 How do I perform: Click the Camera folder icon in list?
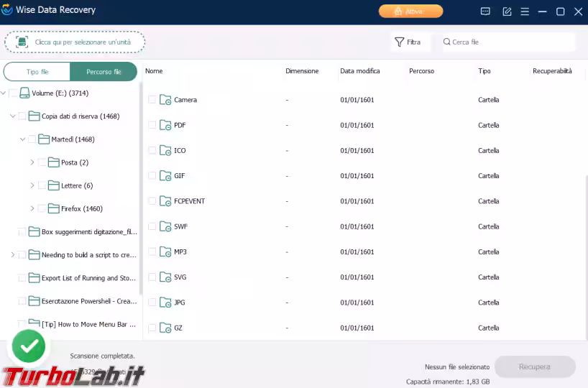pyautogui.click(x=165, y=100)
